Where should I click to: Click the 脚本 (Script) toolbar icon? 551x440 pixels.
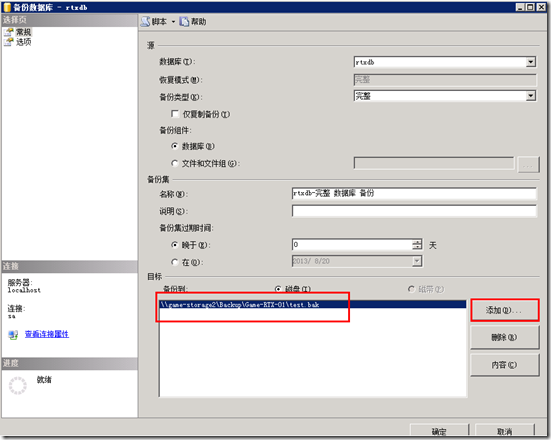coord(145,22)
